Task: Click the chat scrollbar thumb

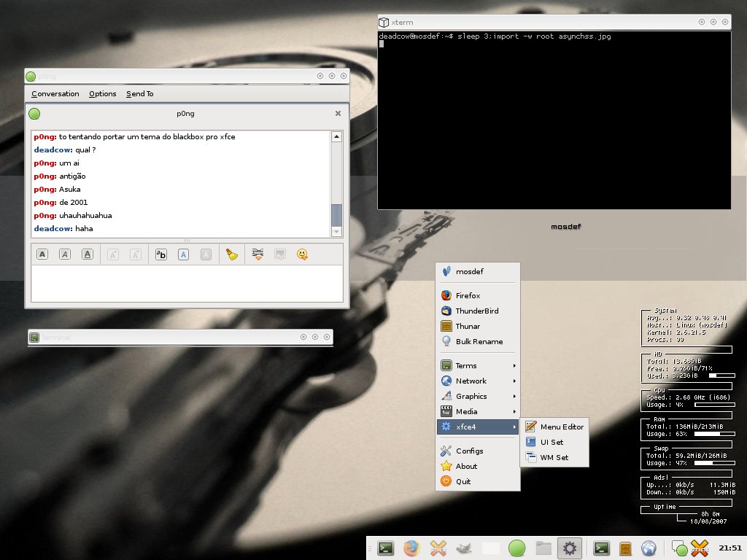Action: 336,215
